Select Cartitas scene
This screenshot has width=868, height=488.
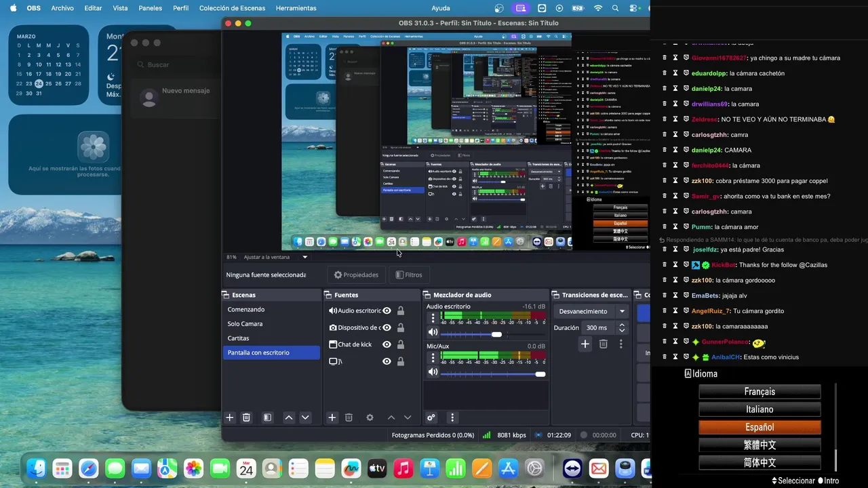tap(271, 338)
